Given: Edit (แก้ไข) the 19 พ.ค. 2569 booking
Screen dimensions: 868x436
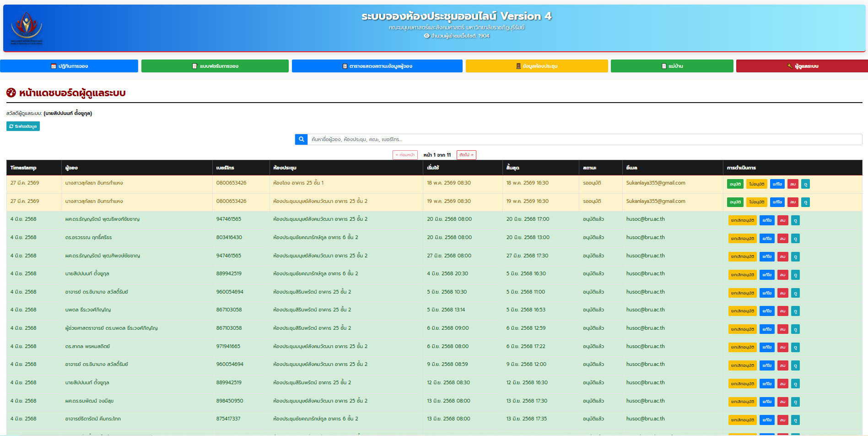Looking at the screenshot, I should click(x=777, y=202).
